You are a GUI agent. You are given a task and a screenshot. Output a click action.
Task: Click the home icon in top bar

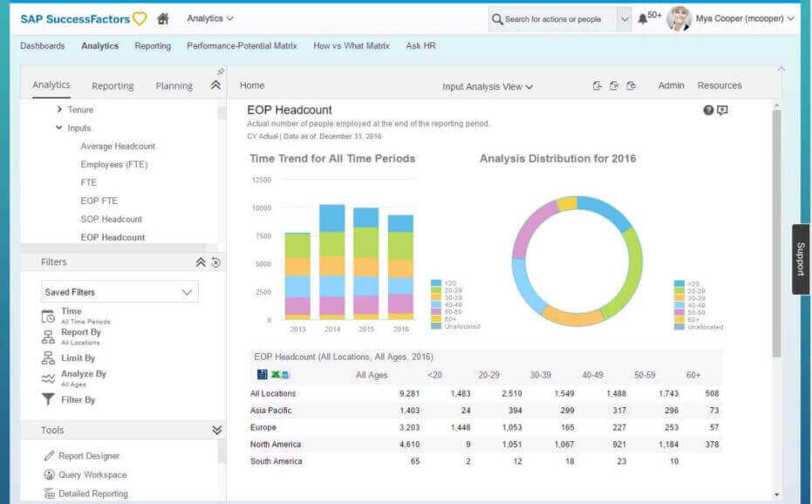(x=163, y=18)
